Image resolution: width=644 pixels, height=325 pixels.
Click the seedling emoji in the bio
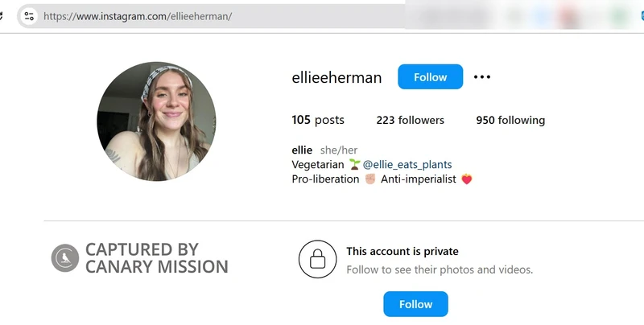pyautogui.click(x=354, y=165)
